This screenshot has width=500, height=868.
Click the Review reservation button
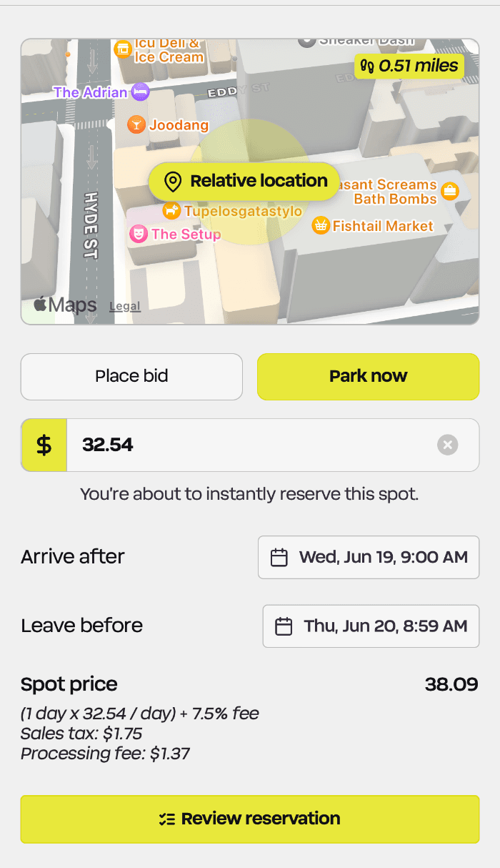point(250,819)
